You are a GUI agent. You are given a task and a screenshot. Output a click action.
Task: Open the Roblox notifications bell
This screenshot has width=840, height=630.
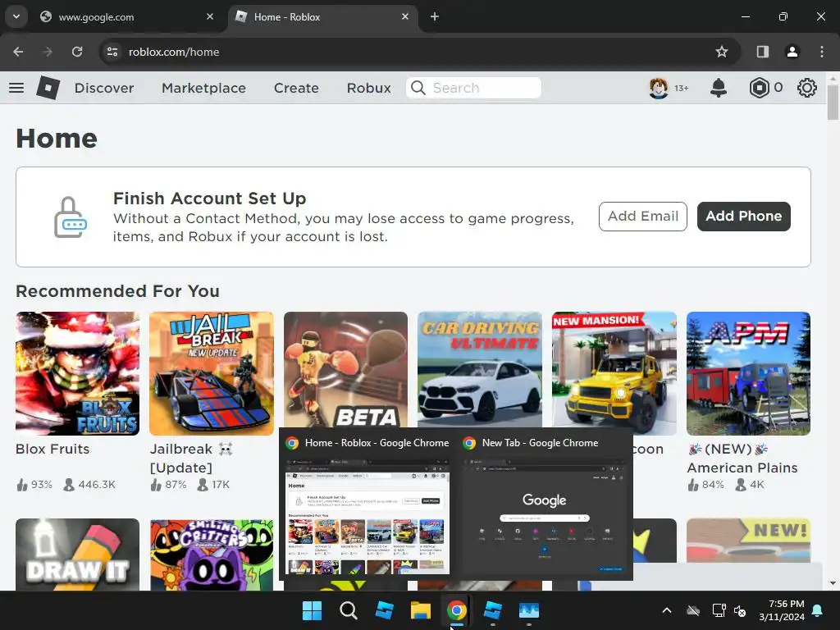click(x=719, y=88)
